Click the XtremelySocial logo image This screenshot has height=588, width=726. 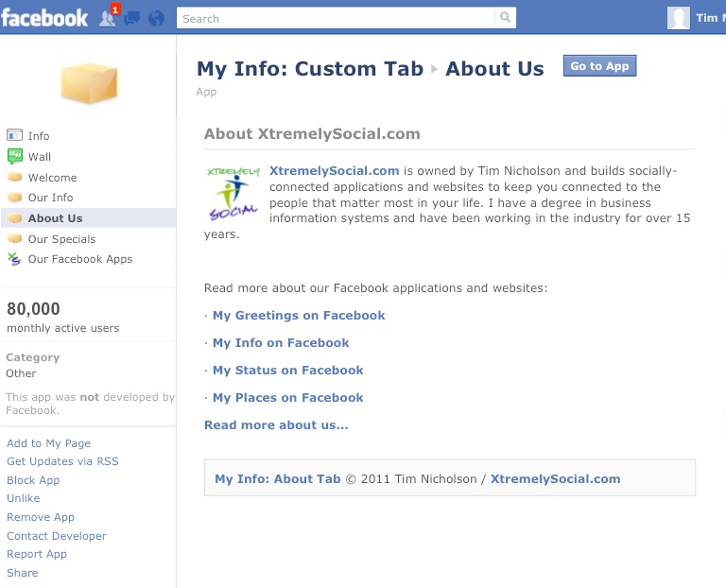click(233, 194)
